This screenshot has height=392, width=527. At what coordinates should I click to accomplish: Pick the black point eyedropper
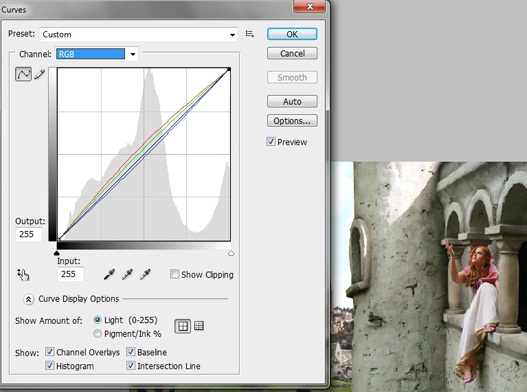[x=109, y=274]
